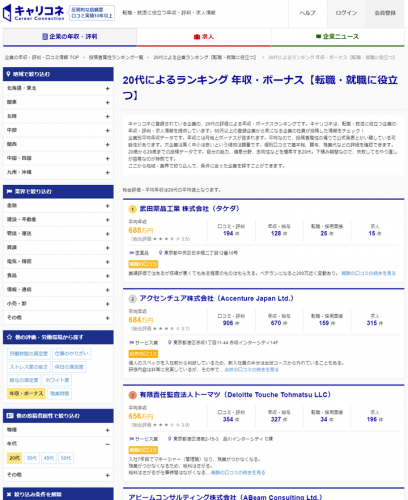Click the 会員登録 button
408x500 pixels.
pyautogui.click(x=385, y=13)
